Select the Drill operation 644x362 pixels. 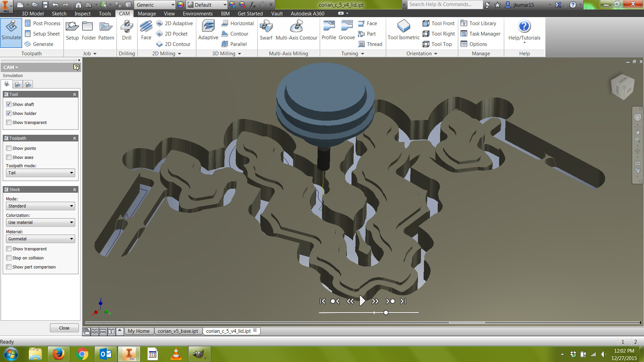(127, 31)
